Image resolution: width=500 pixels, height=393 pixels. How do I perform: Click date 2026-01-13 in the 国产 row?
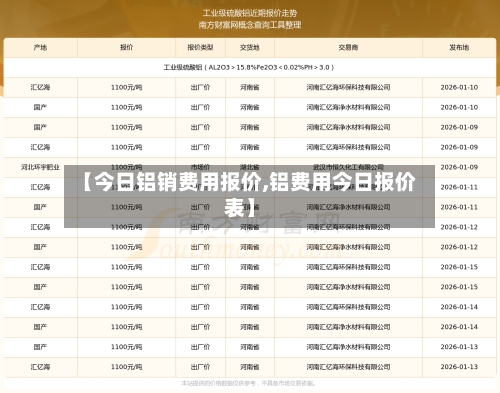pos(459,347)
